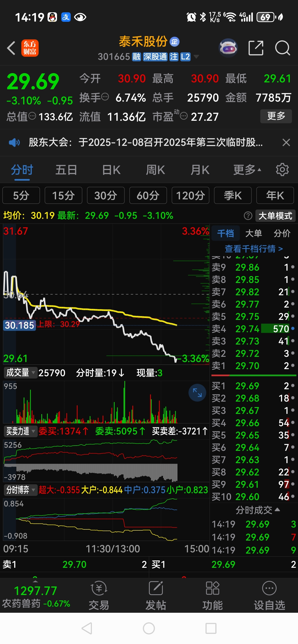Viewport: 298px width, 644px height.
Task: Tap the 企 badge beside 泰禾股份
Action: click(x=175, y=42)
